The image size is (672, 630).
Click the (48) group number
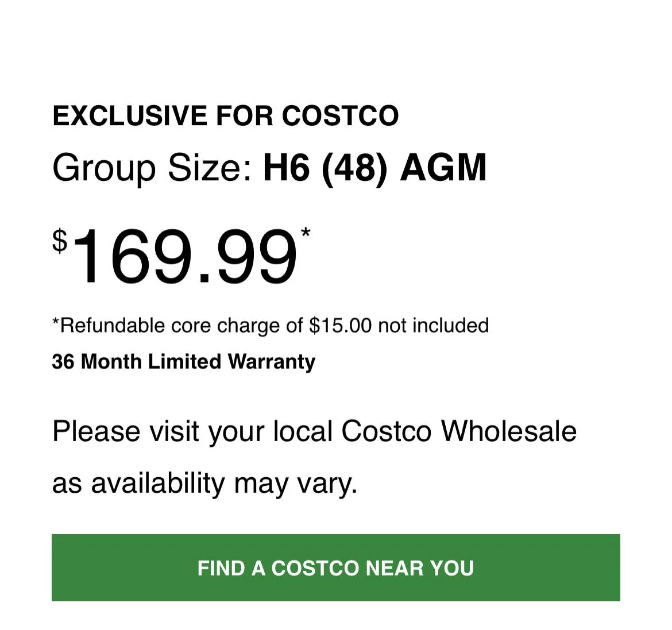click(354, 168)
